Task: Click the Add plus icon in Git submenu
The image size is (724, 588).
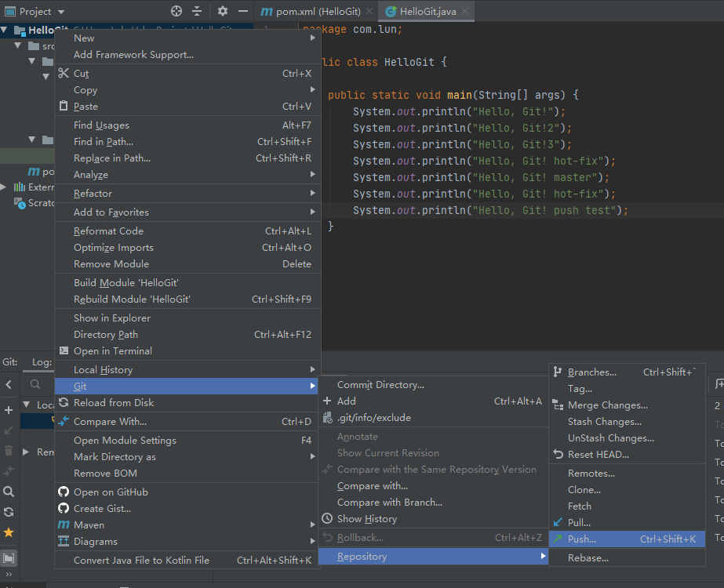Action: click(327, 401)
